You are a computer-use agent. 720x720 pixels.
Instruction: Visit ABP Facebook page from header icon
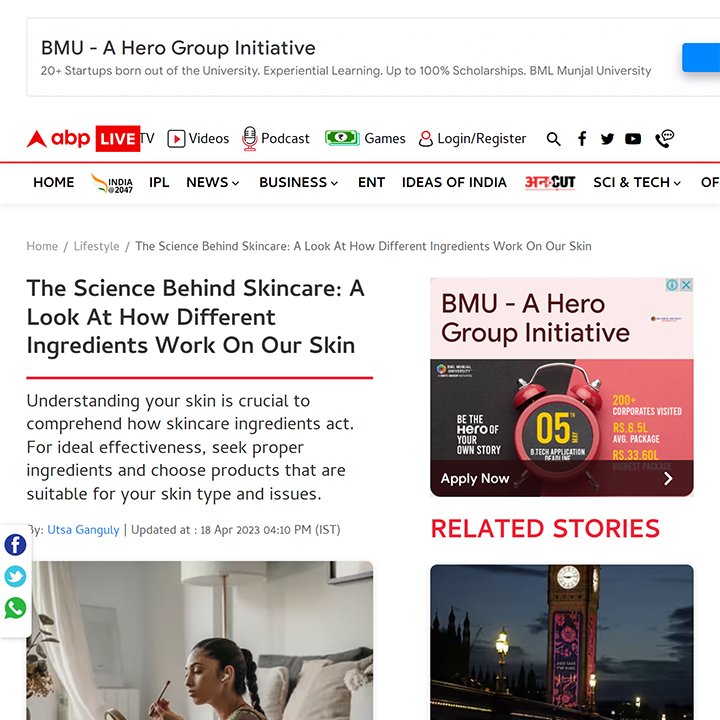pos(582,138)
